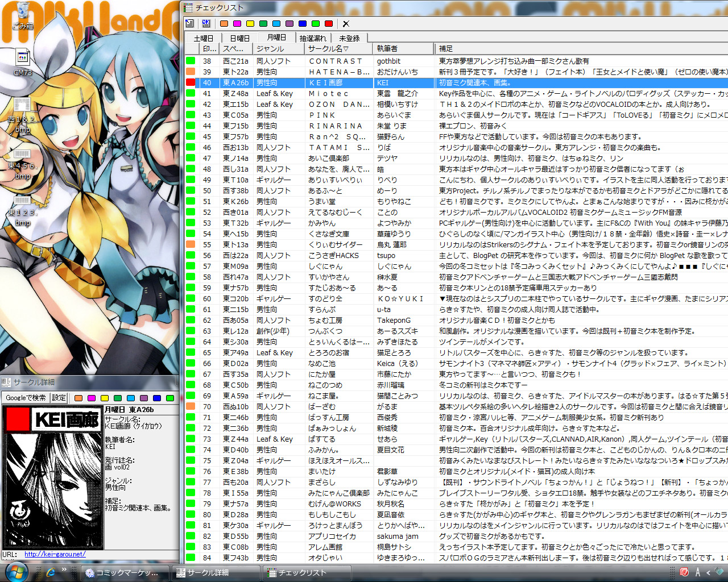This screenshot has height=582, width=728.
Task: Click the orange color marker of row 39
Action: 191,72
